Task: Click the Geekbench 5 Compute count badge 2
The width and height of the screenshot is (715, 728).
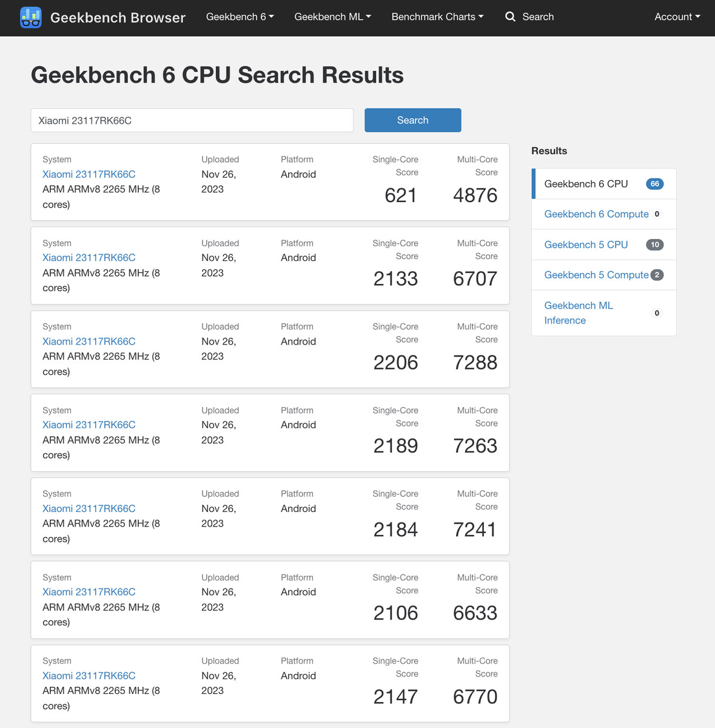Action: click(x=657, y=275)
